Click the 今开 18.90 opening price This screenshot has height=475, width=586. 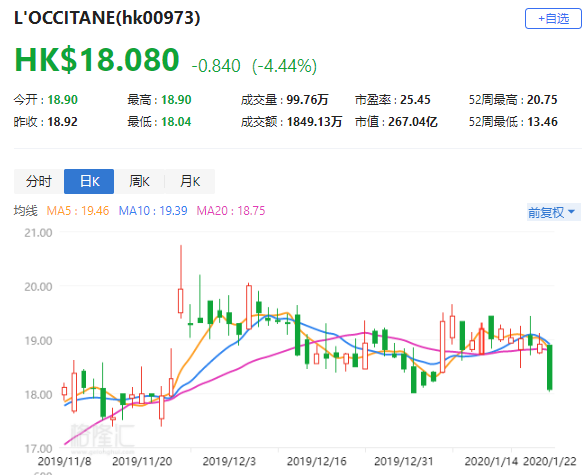coord(46,100)
